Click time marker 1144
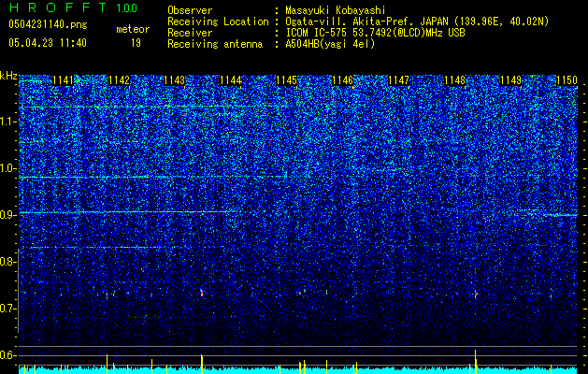588x374 pixels. point(231,80)
